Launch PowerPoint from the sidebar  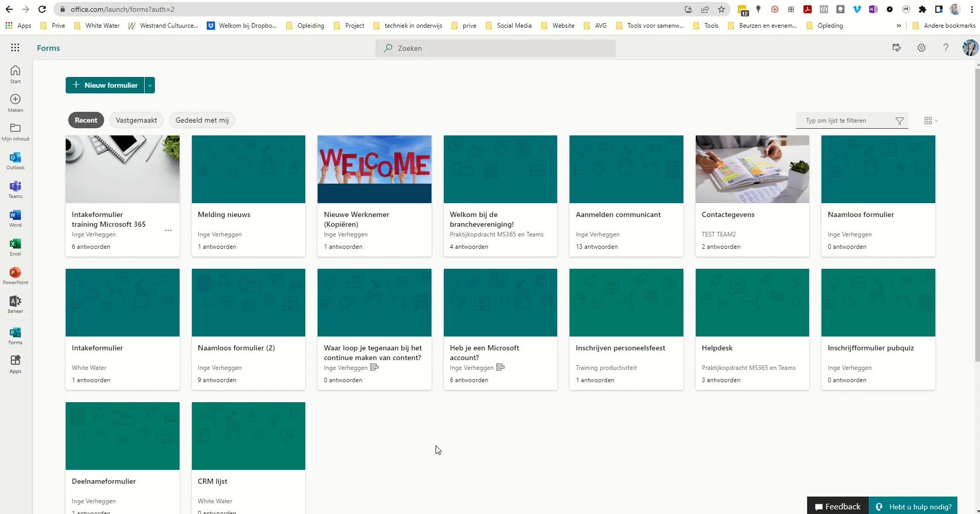pyautogui.click(x=15, y=275)
